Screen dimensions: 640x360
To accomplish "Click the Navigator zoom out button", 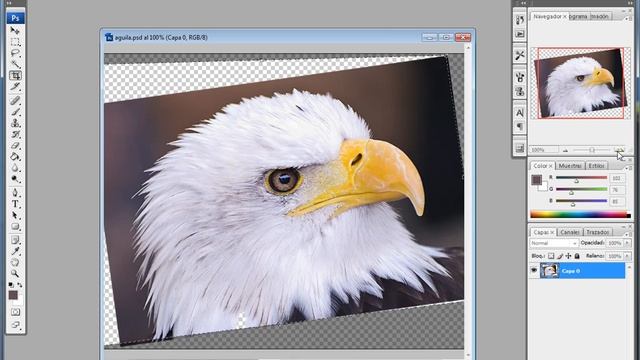I will pyautogui.click(x=565, y=150).
